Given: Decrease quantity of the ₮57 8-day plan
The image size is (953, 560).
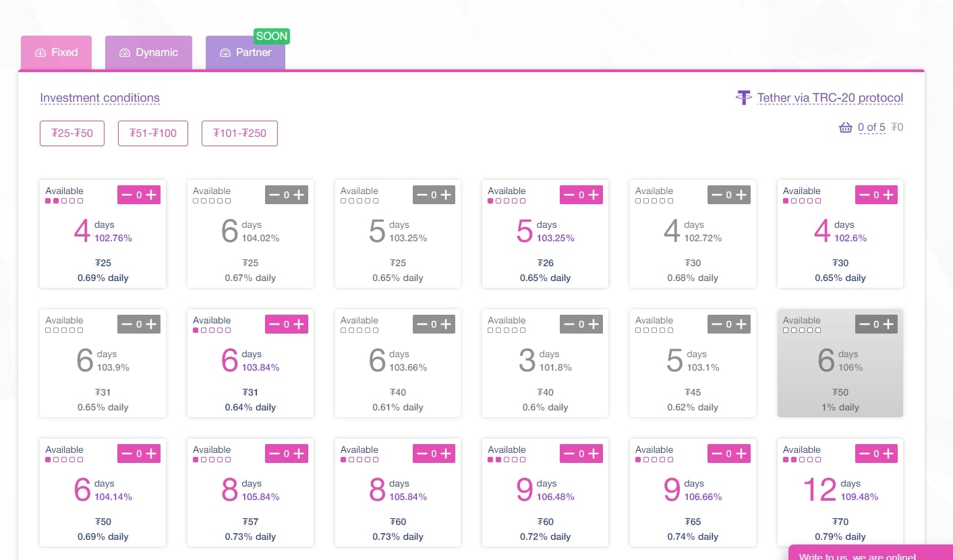Looking at the screenshot, I should (x=274, y=454).
